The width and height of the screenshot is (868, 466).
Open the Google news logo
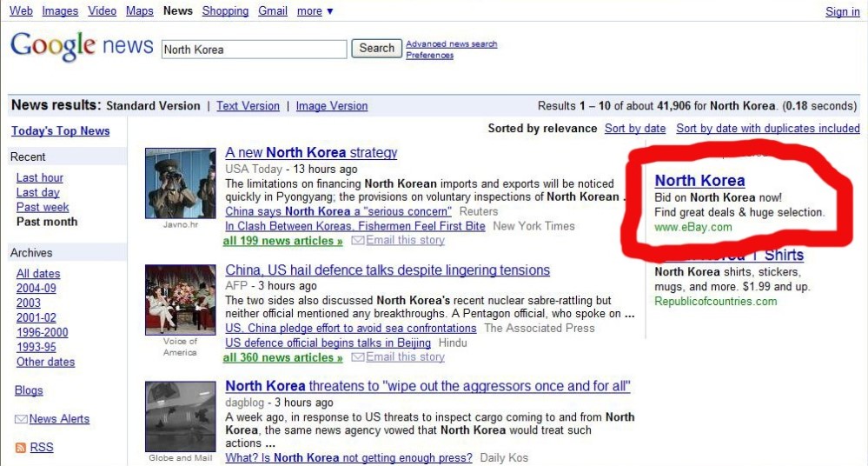click(82, 47)
